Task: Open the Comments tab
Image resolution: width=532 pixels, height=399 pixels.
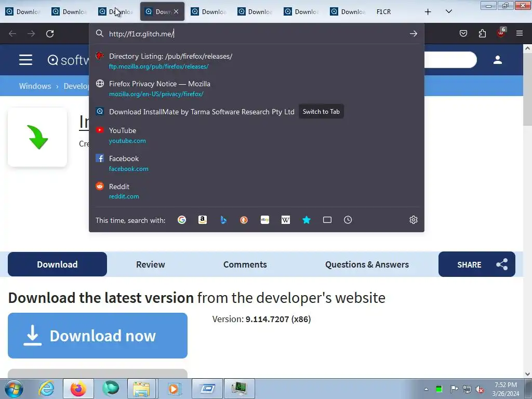Action: (245, 264)
